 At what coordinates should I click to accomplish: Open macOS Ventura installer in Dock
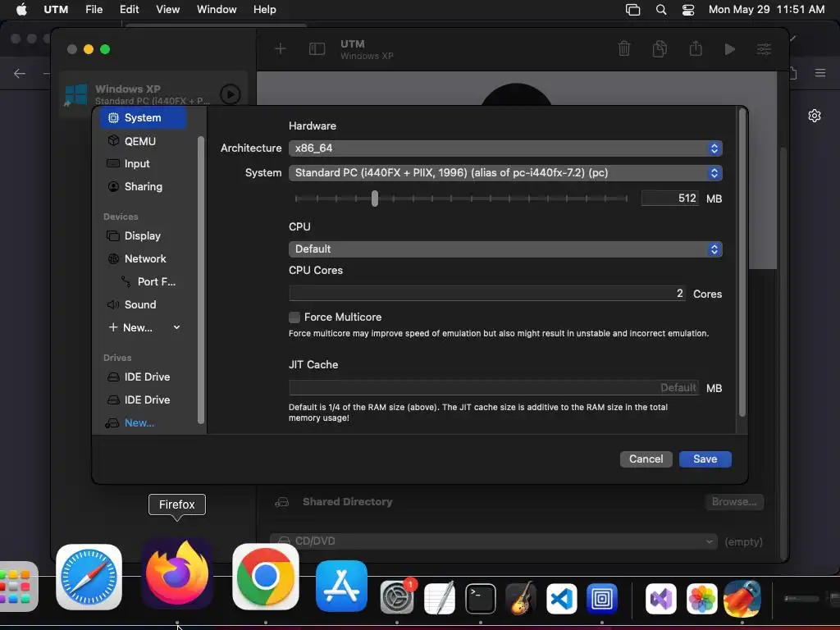(x=742, y=598)
